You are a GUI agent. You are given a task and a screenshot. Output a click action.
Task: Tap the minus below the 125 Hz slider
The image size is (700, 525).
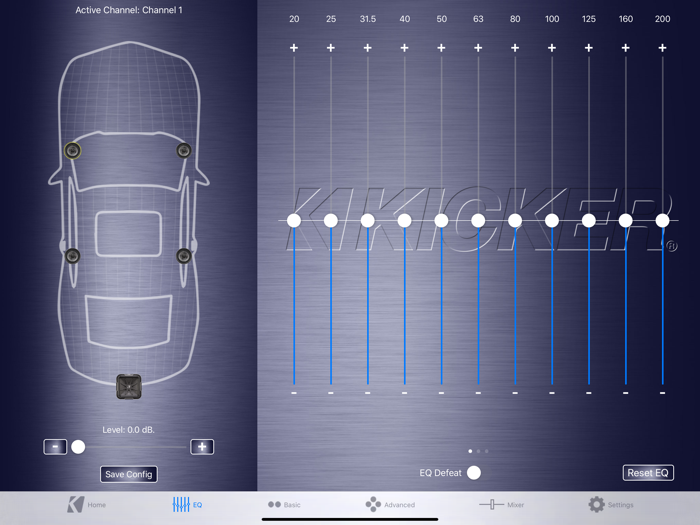click(589, 393)
